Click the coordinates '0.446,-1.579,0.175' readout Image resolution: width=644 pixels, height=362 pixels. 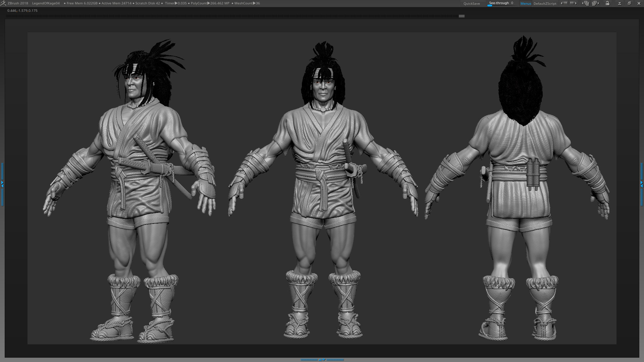point(22,11)
